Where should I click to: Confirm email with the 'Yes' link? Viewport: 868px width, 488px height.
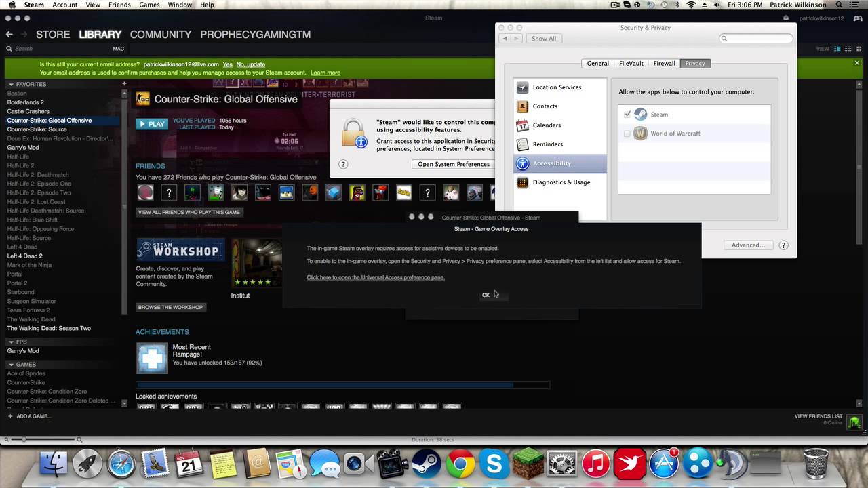[227, 64]
